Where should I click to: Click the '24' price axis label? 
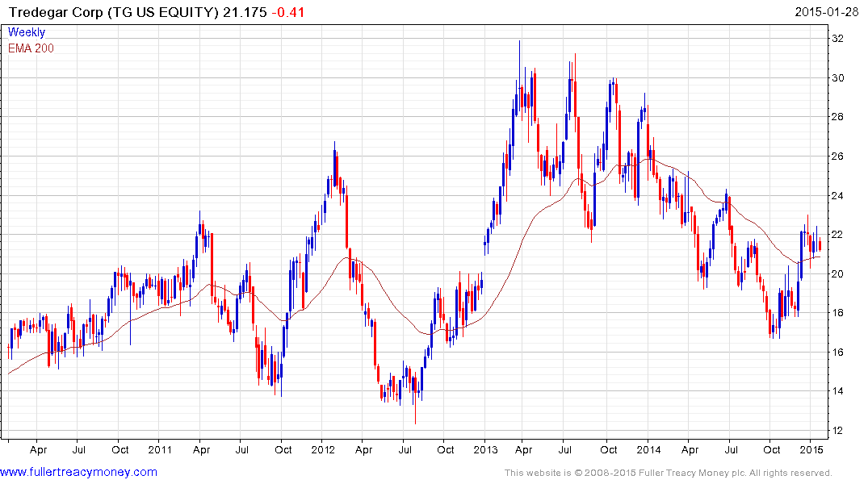[837, 195]
